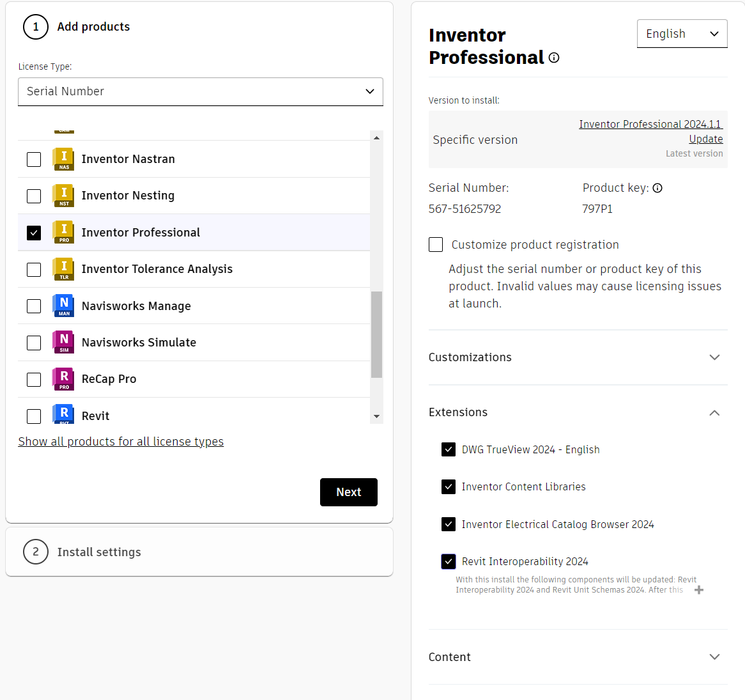Image resolution: width=745 pixels, height=700 pixels.
Task: Click the Navisworks Manage product icon
Action: (63, 306)
